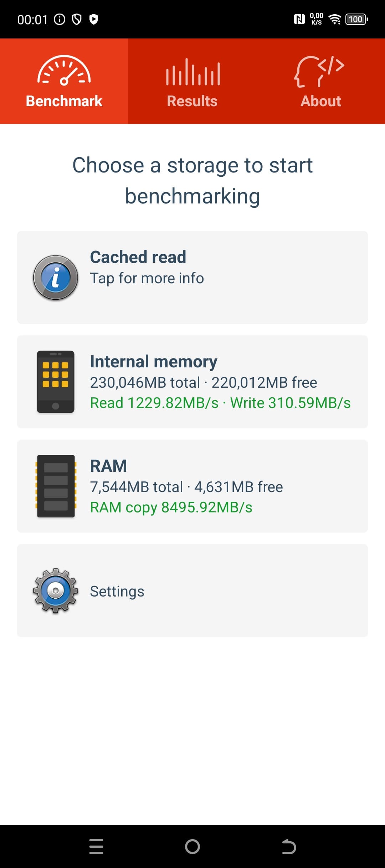Open the Cached read info card
385x868 pixels.
pos(192,278)
